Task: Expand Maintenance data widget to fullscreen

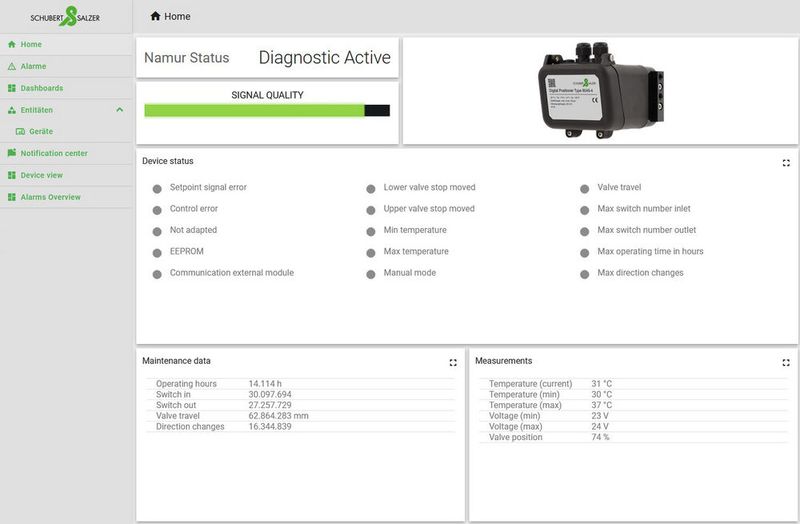Action: click(453, 363)
